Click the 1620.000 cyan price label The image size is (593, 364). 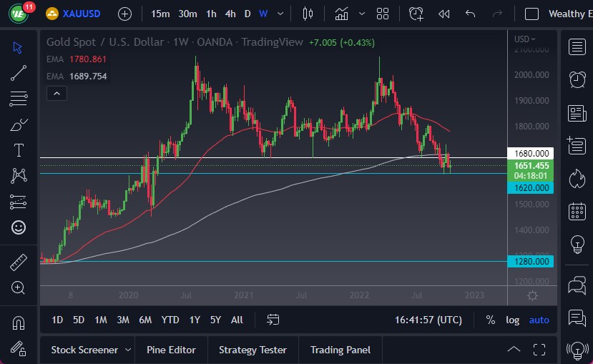[x=532, y=187]
